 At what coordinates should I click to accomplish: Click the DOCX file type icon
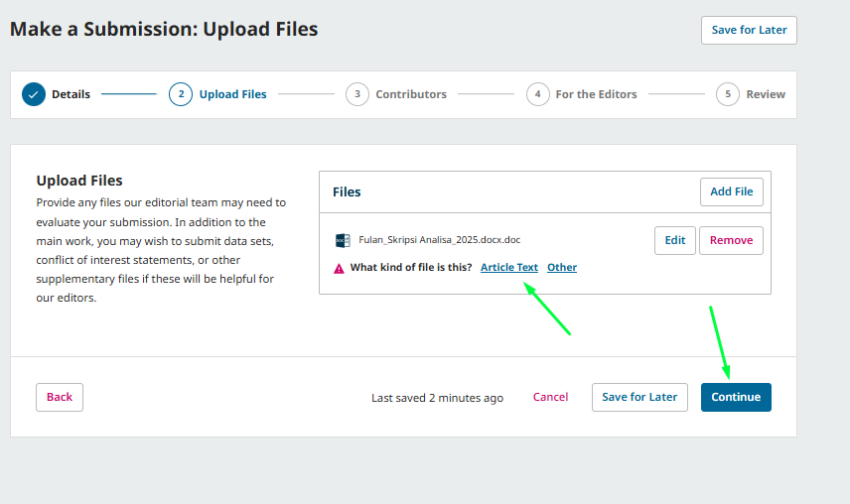[x=343, y=240]
